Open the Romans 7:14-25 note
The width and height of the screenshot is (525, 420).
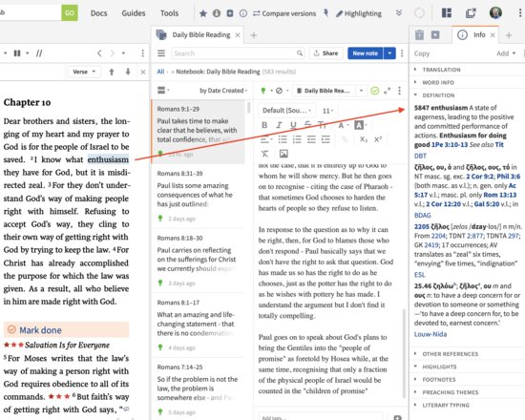(x=198, y=388)
